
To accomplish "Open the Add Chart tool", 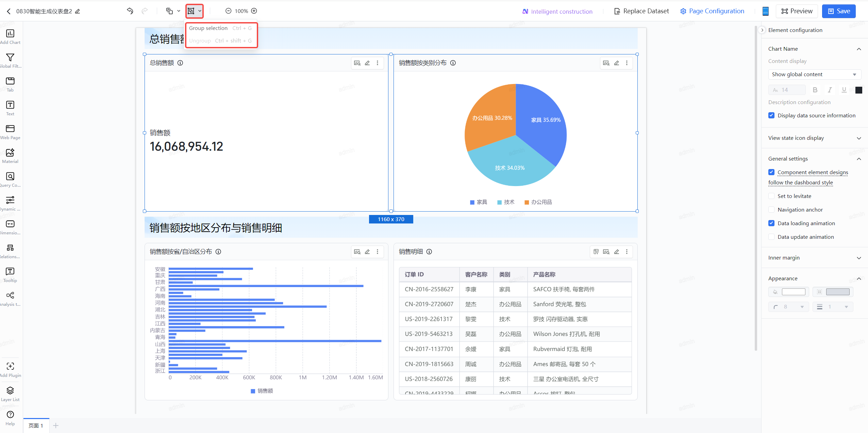I will click(10, 37).
